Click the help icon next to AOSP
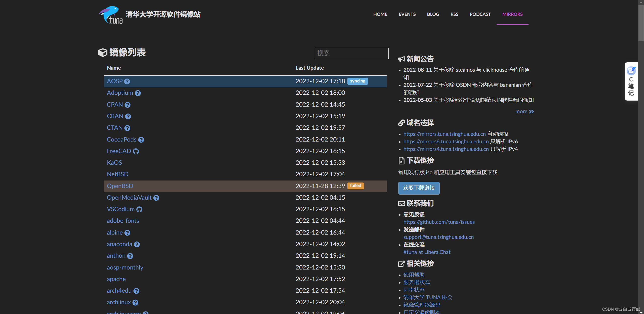The width and height of the screenshot is (644, 314). tap(127, 81)
